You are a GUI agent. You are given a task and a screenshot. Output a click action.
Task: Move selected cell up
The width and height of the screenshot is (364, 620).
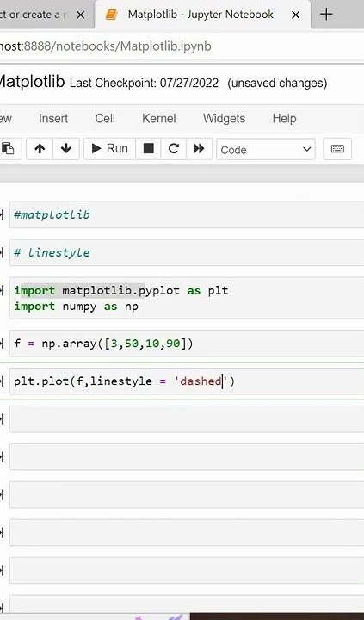point(40,149)
